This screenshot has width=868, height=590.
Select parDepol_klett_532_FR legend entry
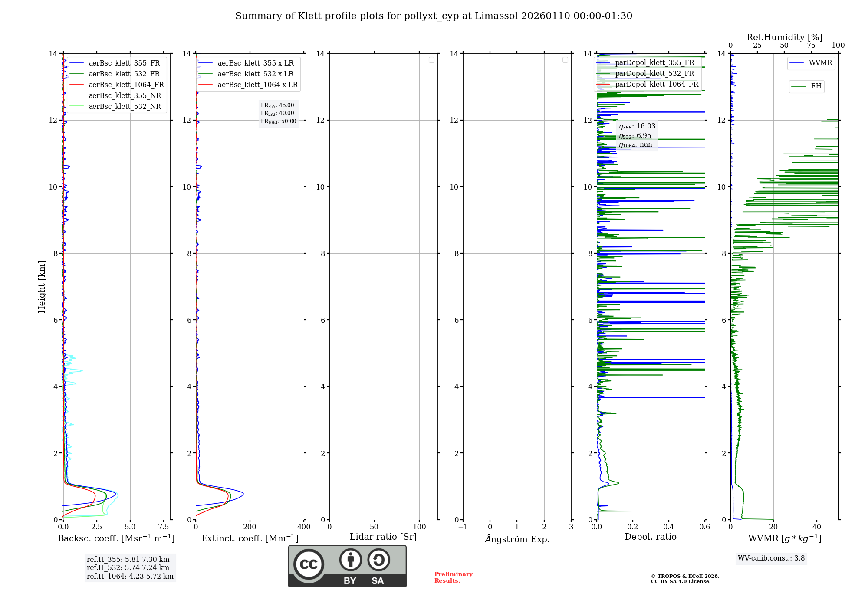click(x=654, y=74)
